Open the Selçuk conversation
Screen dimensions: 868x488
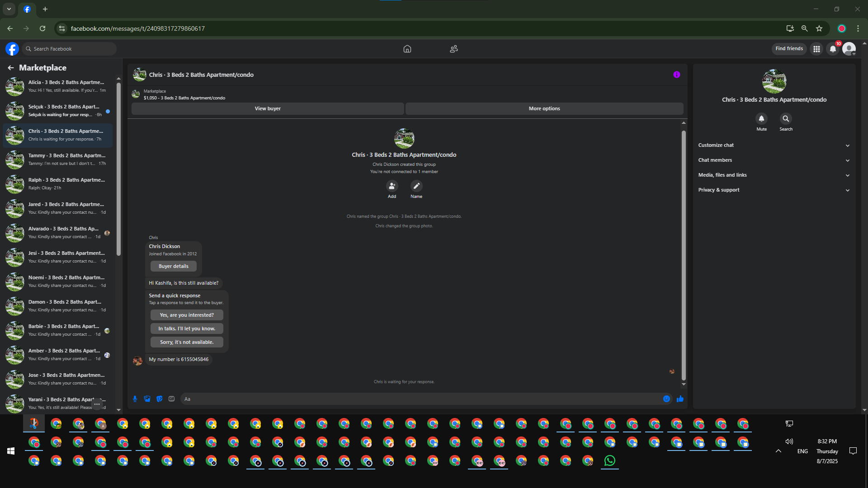(58, 111)
